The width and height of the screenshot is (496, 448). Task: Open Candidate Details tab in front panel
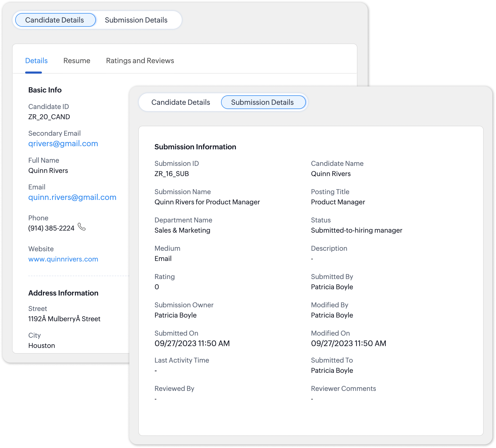coord(181,102)
